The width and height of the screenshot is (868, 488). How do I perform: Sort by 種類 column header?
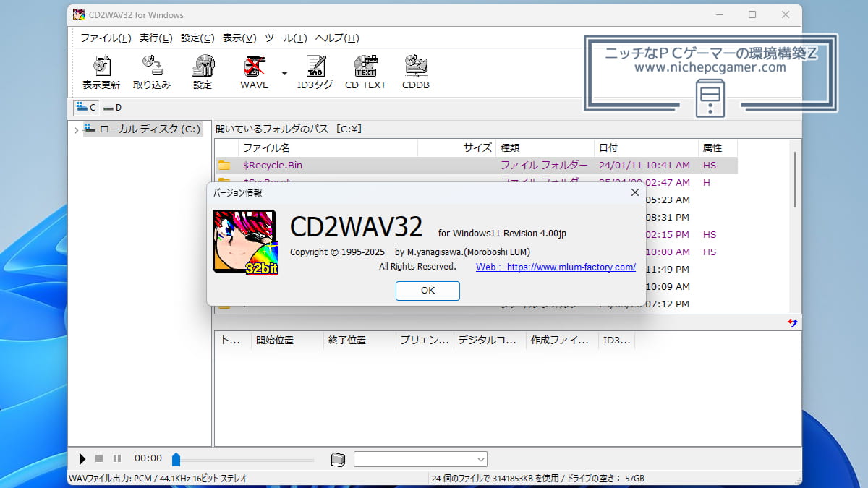[x=545, y=147]
